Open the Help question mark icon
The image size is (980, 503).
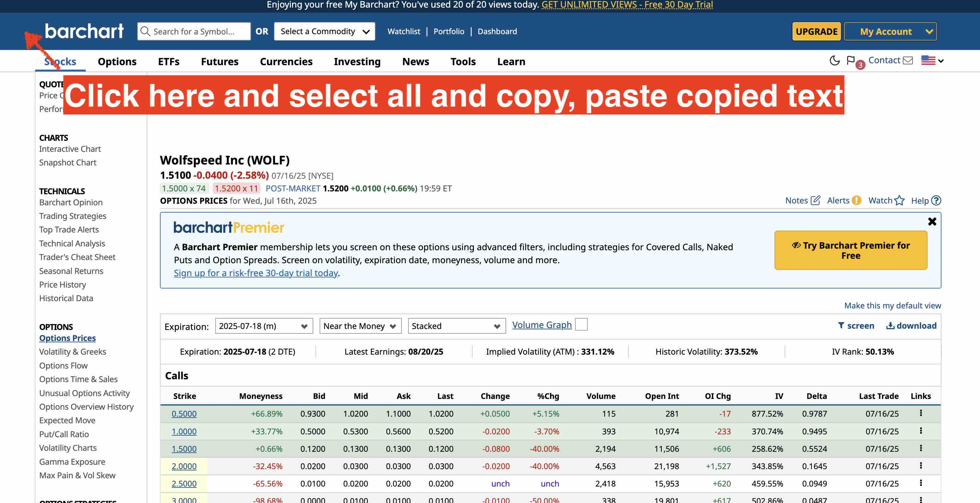click(x=936, y=200)
